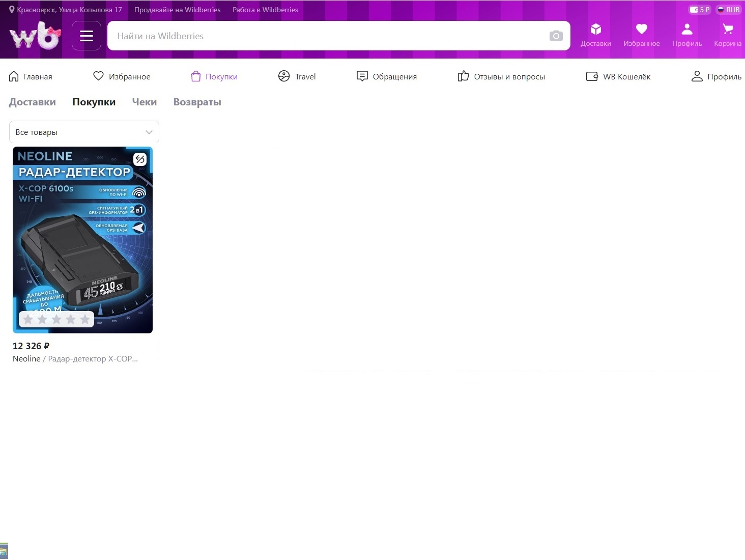Viewport: 745px width, 560px height.
Task: Expand Все товары filter dropdown
Action: [84, 132]
